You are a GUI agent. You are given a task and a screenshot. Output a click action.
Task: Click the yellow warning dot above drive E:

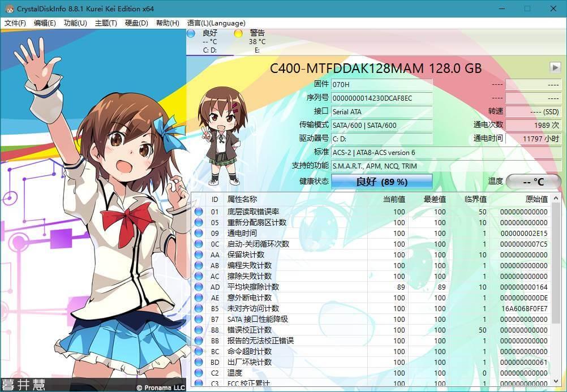click(x=238, y=33)
